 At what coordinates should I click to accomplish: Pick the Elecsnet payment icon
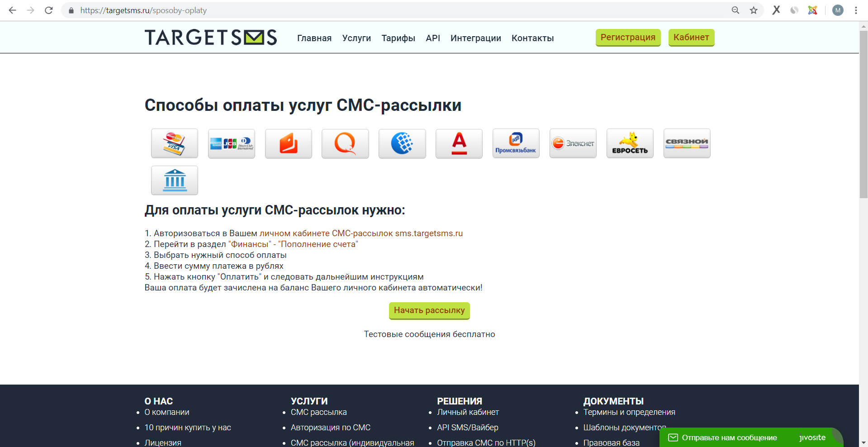click(573, 143)
